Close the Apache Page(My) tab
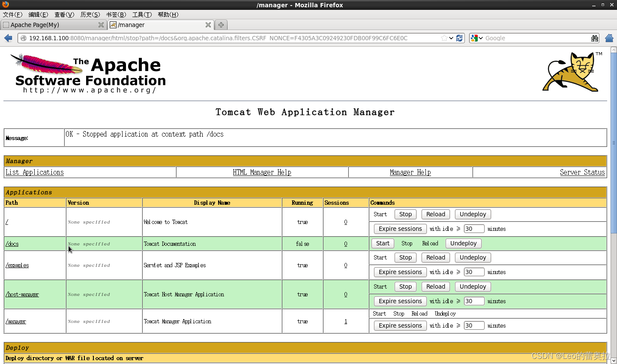The height and width of the screenshot is (364, 617). pos(101,25)
